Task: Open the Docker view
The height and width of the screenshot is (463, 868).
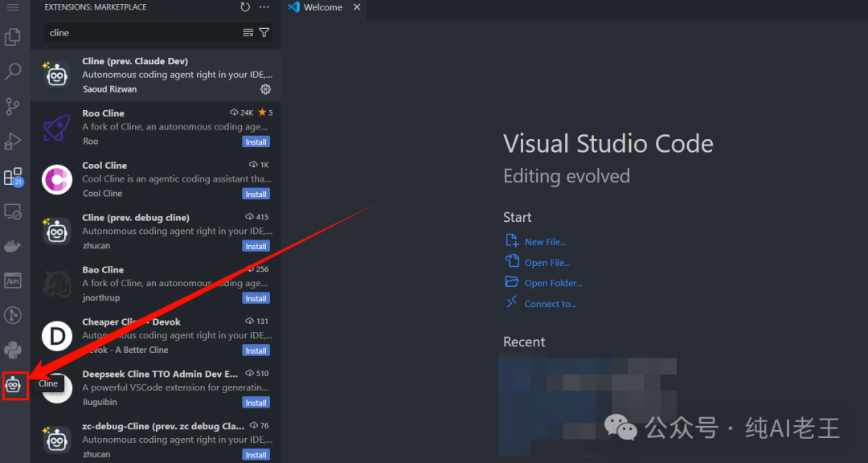Action: coord(13,246)
